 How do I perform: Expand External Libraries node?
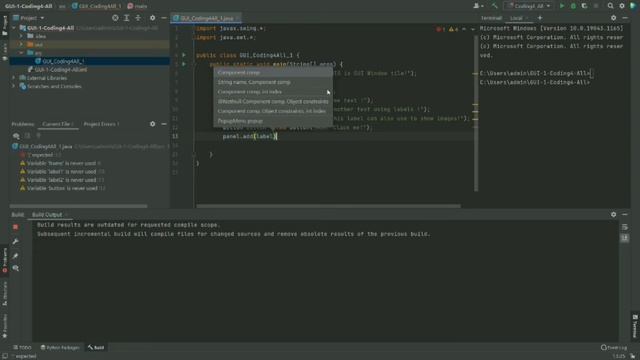(14, 78)
